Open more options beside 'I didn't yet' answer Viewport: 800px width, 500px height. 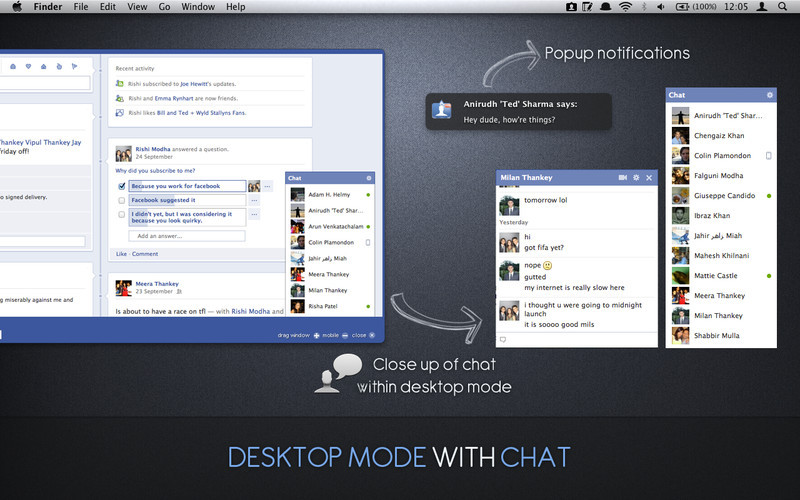point(254,215)
